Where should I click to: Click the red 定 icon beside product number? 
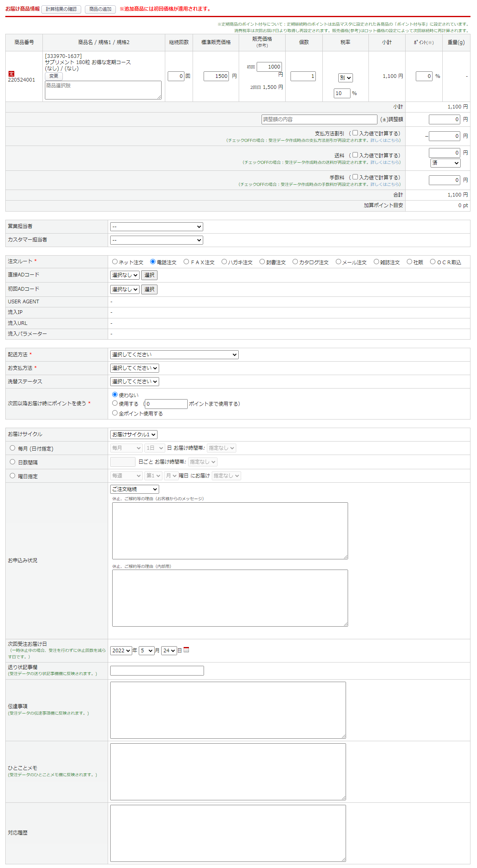[11, 74]
